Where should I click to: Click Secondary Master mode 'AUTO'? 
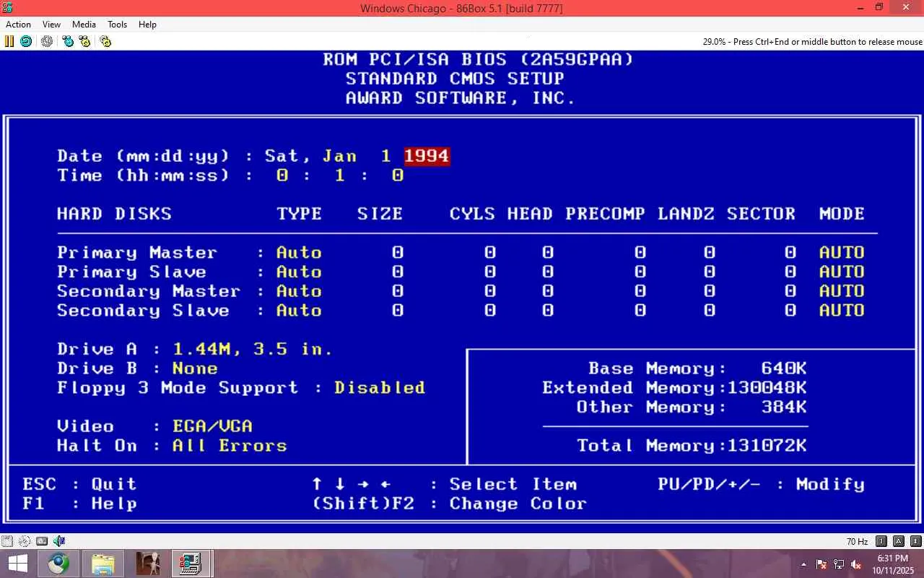842,291
